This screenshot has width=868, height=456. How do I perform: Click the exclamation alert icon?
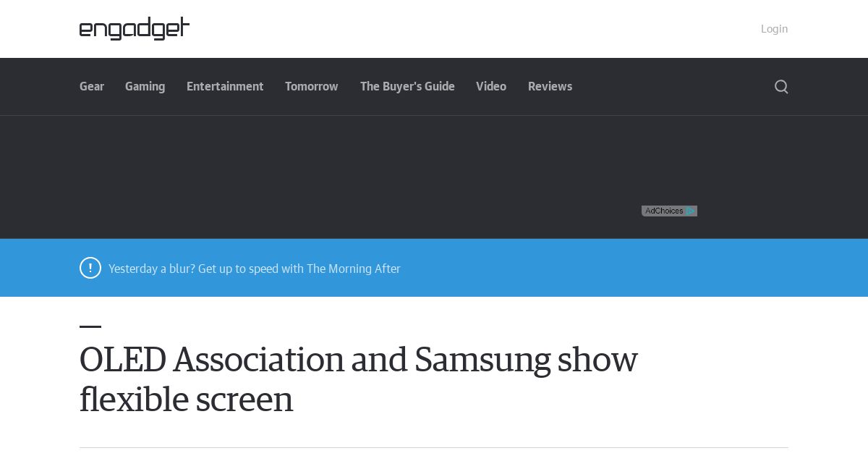coord(90,268)
